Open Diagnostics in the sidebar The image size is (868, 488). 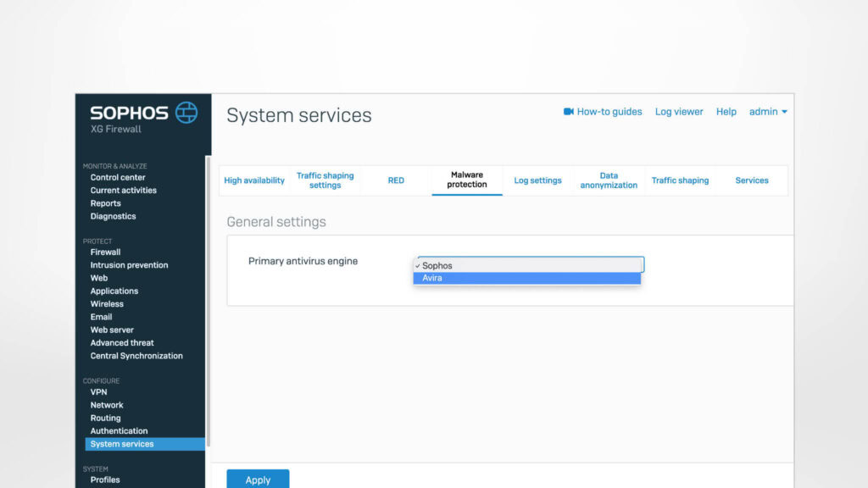pyautogui.click(x=113, y=216)
